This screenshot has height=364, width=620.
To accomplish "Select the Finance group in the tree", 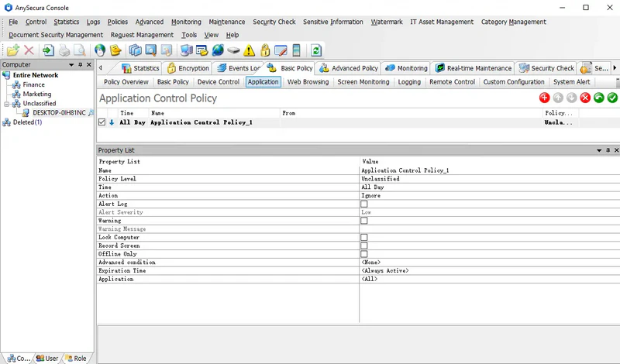I will tap(33, 84).
